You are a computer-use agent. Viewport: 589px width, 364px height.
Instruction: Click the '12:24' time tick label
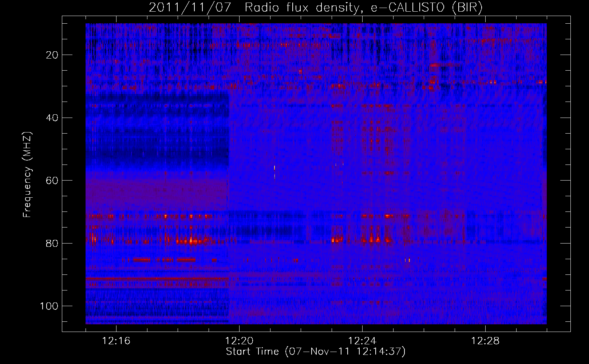(x=362, y=341)
